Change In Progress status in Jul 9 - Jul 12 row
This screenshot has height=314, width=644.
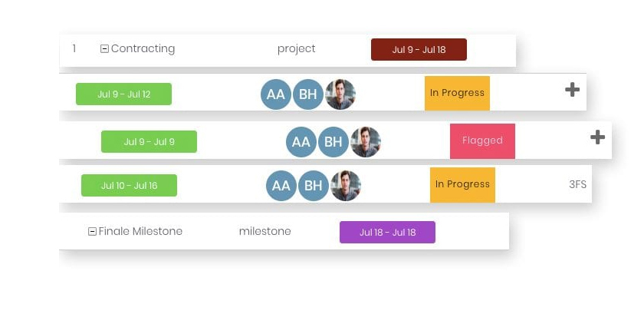(x=457, y=93)
